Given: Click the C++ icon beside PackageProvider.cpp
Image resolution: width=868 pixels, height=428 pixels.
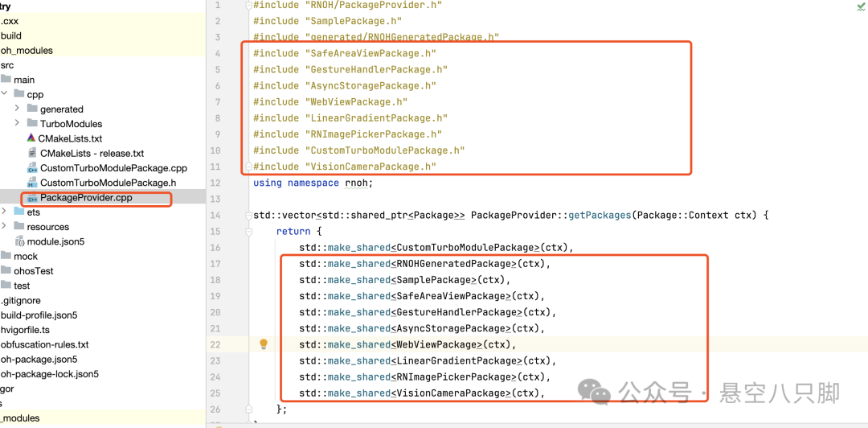Looking at the screenshot, I should pos(33,198).
